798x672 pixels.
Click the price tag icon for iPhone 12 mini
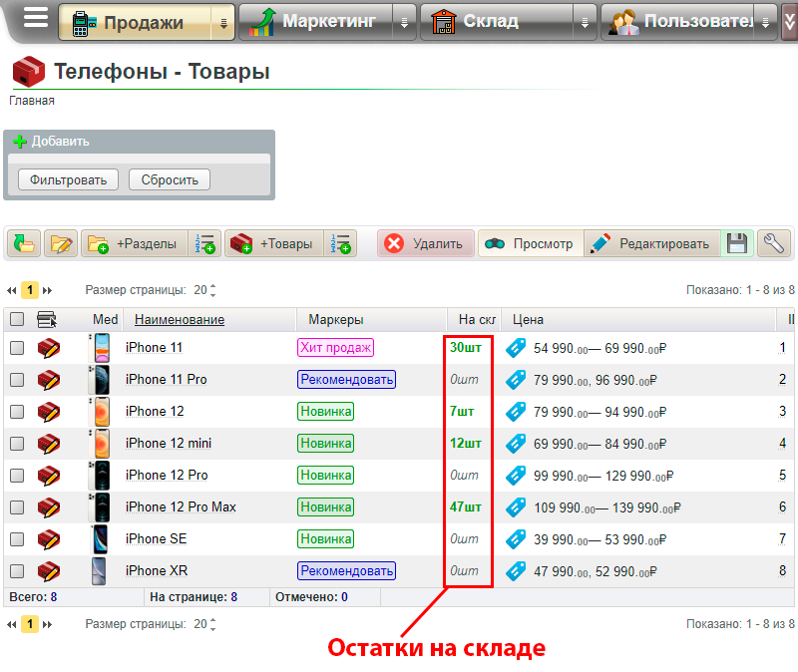516,444
